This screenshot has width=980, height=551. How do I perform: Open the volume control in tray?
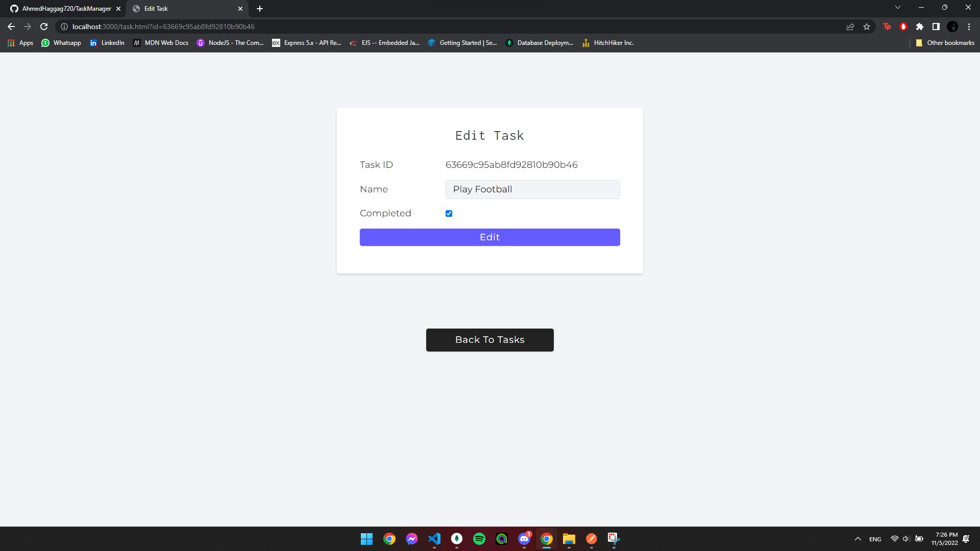click(x=906, y=539)
